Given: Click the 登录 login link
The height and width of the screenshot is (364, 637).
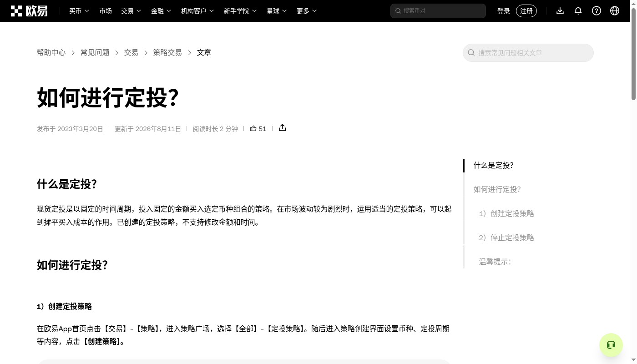Looking at the screenshot, I should pyautogui.click(x=504, y=11).
